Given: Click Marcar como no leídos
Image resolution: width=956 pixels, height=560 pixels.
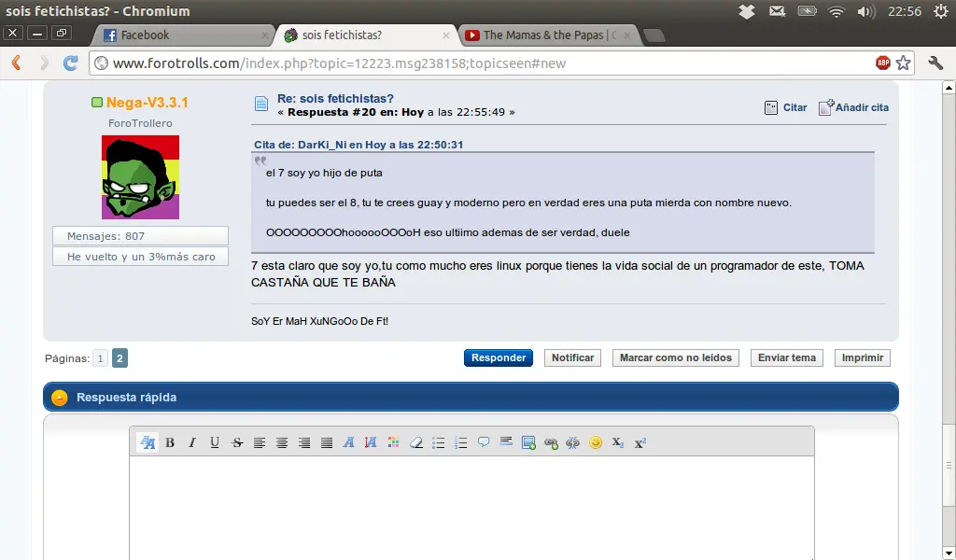Looking at the screenshot, I should click(676, 357).
